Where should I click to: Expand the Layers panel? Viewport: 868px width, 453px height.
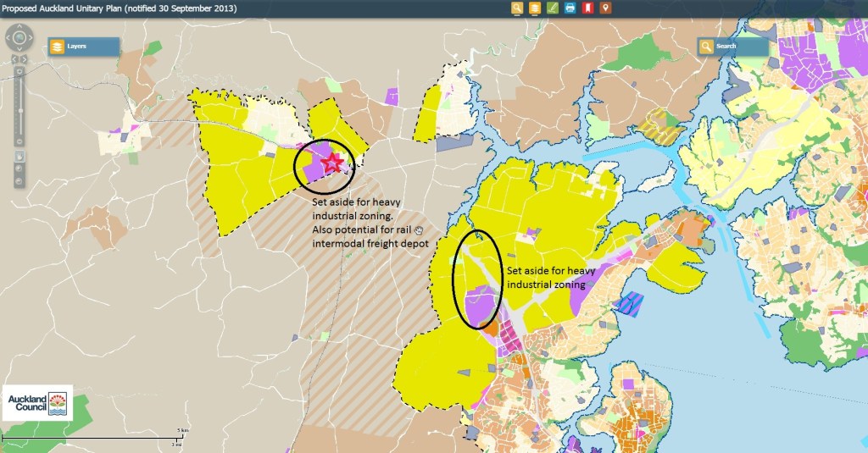tap(82, 47)
